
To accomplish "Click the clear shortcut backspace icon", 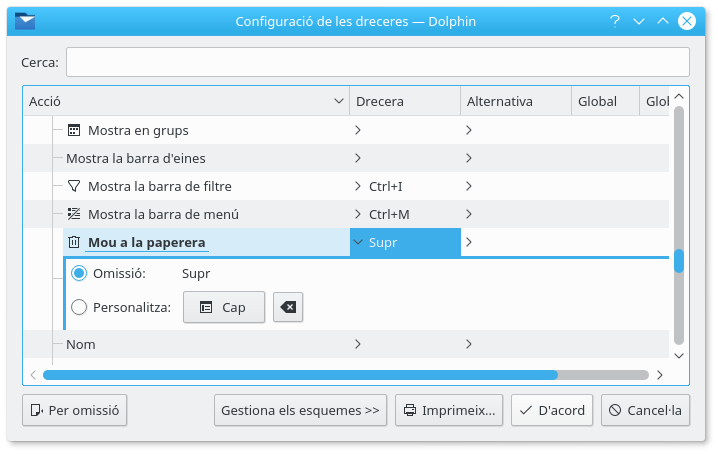I will point(289,308).
